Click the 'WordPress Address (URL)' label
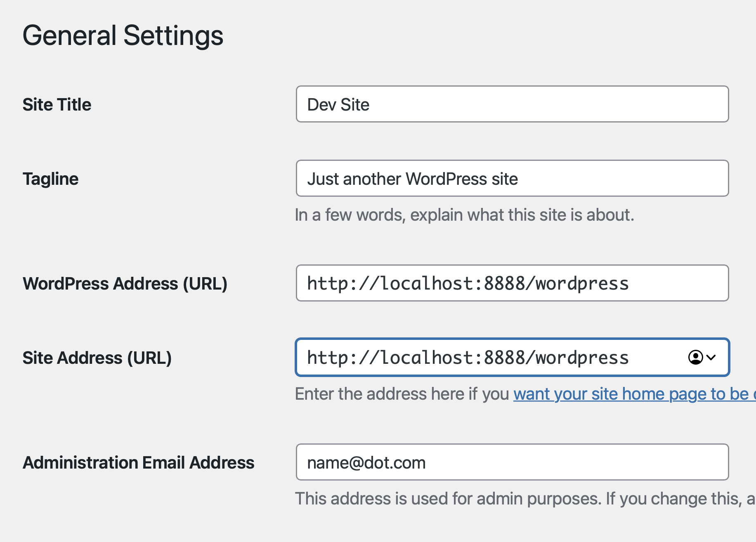This screenshot has width=756, height=542. point(125,284)
